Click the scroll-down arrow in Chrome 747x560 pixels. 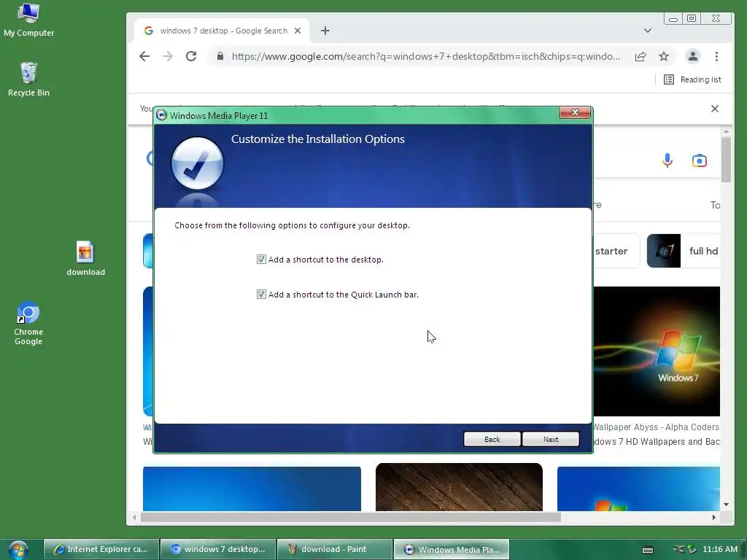pyautogui.click(x=726, y=505)
